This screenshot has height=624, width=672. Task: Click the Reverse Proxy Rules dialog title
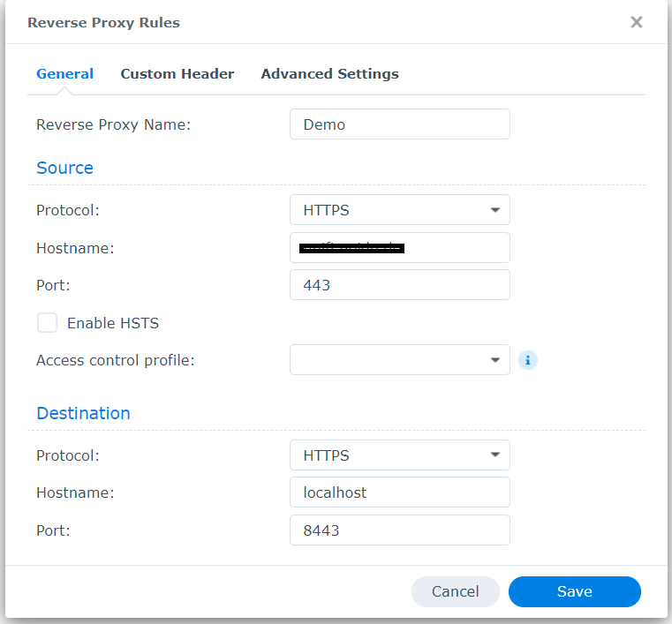coord(103,23)
